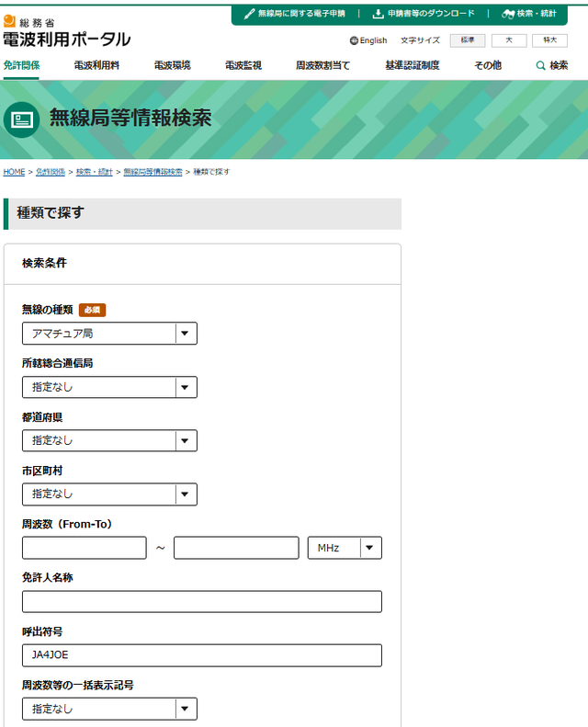Click the binoculars icon for 検索・統計
588x727 pixels.
[508, 14]
